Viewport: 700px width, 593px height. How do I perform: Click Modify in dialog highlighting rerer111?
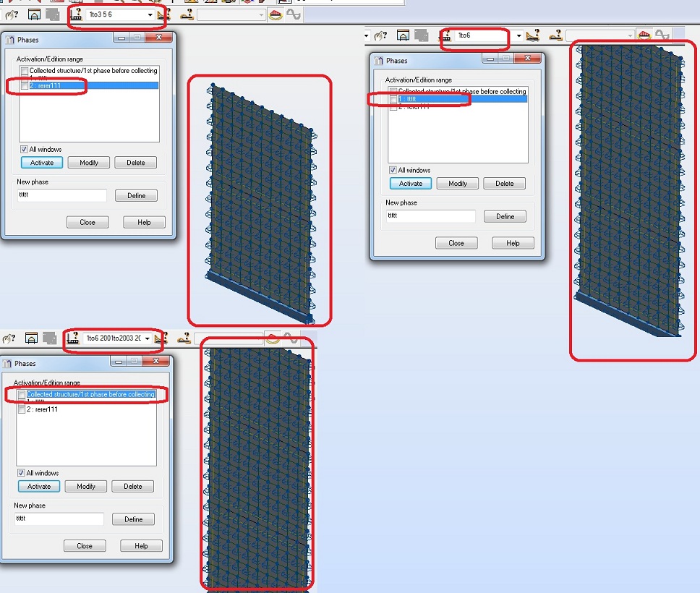click(x=89, y=163)
